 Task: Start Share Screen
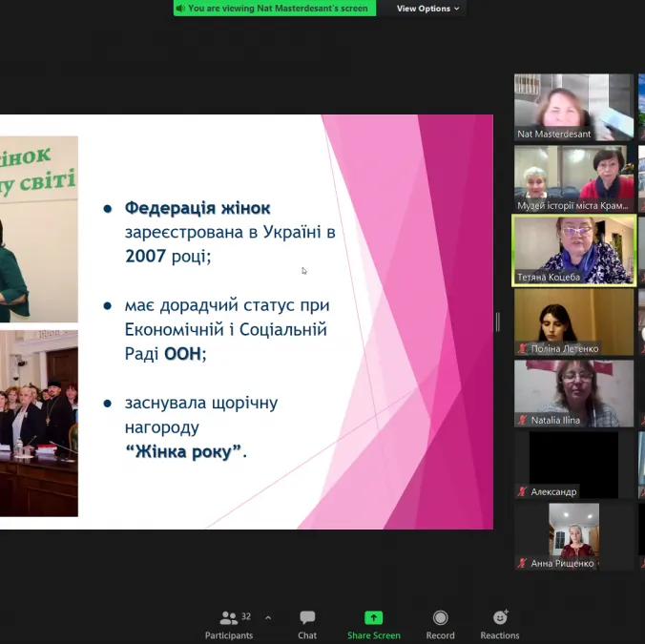373,625
